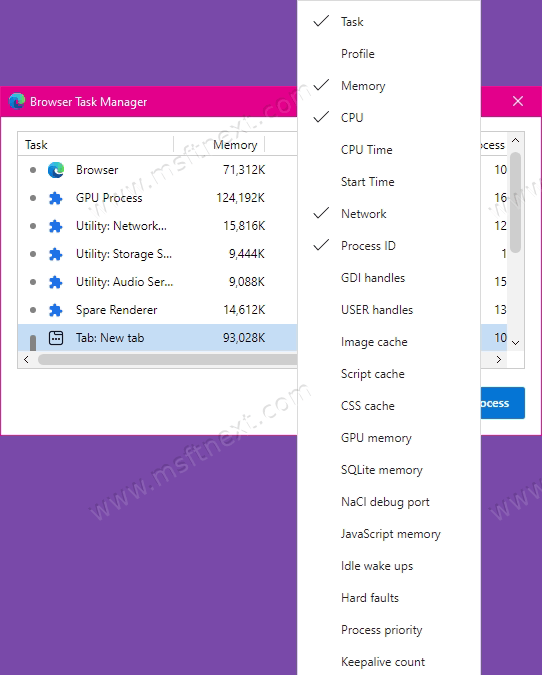Screen dimensions: 542x675
Task: Uncheck the Process ID column option
Action: point(389,246)
